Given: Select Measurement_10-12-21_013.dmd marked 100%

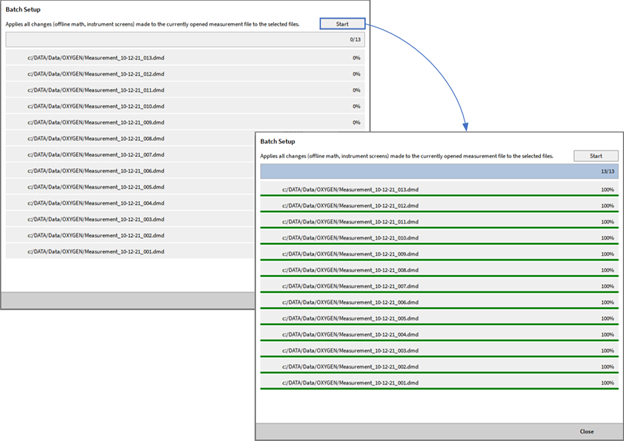Looking at the screenshot, I should click(x=350, y=188).
